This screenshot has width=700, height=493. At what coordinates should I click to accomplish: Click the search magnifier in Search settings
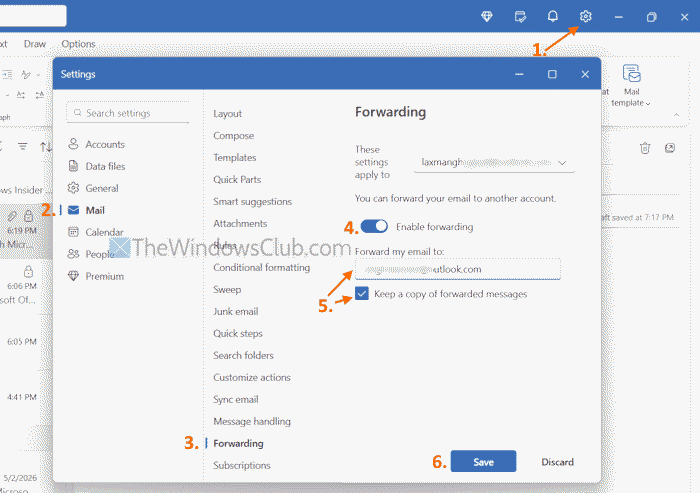coord(77,113)
